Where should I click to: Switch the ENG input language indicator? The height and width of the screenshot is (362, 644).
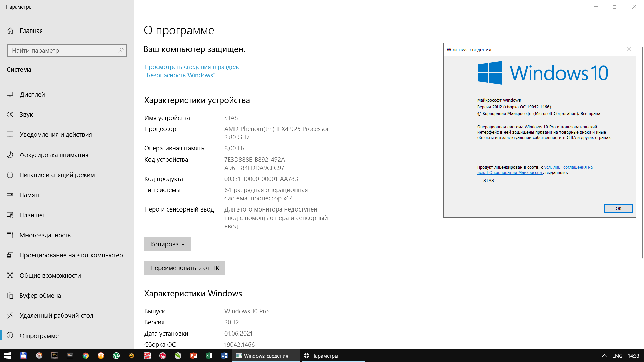[x=617, y=356]
